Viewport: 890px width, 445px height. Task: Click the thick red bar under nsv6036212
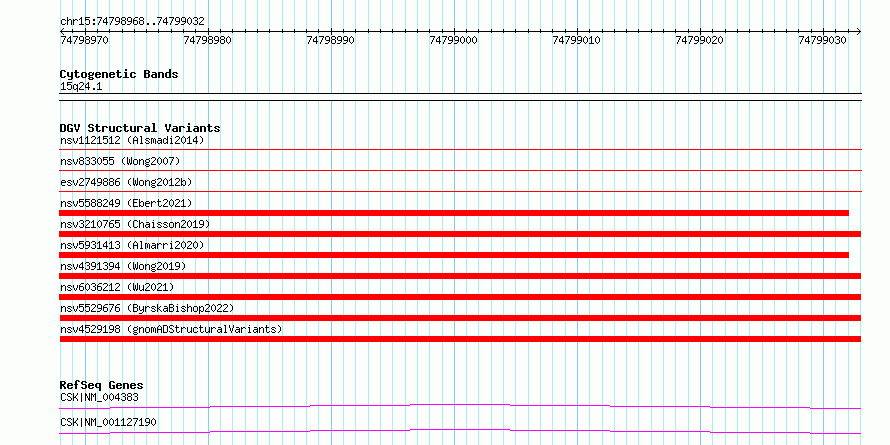(460, 297)
